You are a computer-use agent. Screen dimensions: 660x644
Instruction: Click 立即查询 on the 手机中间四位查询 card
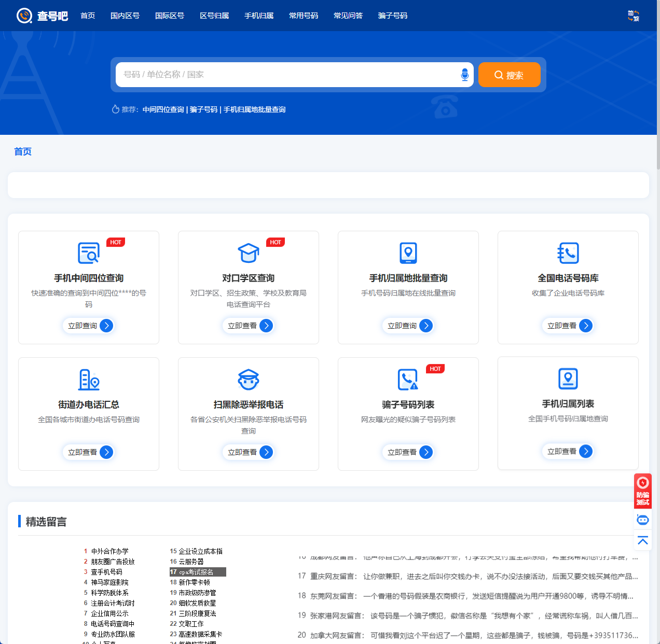88,326
